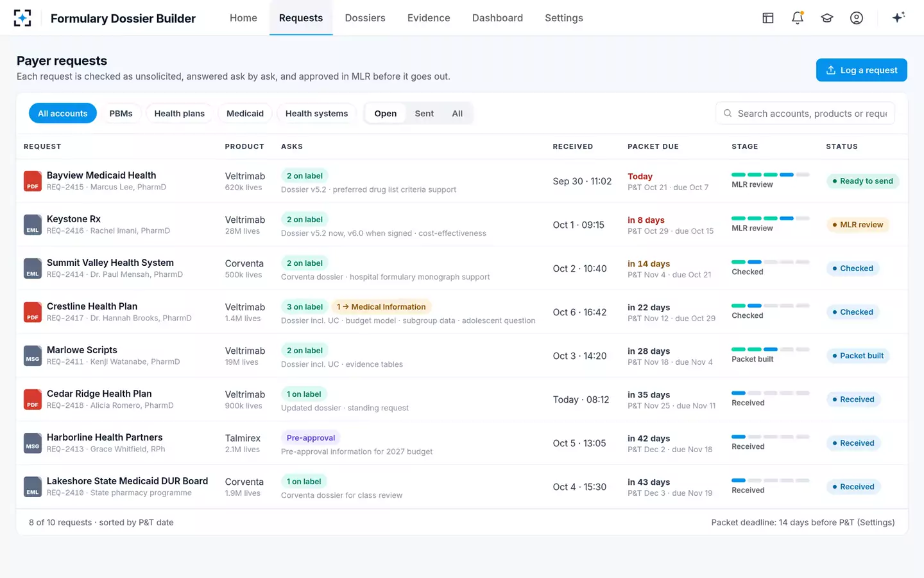Viewport: 924px width, 578px height.
Task: Open the Dashboard tab
Action: (497, 18)
